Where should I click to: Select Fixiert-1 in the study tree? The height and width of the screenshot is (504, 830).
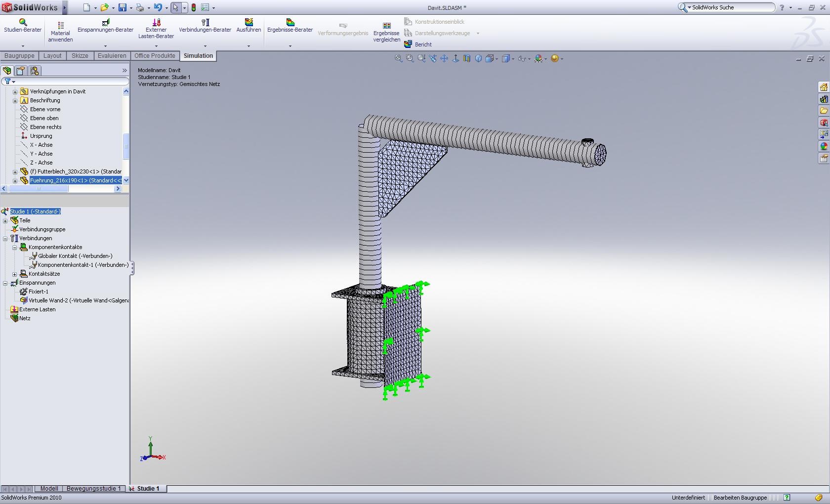coord(38,292)
